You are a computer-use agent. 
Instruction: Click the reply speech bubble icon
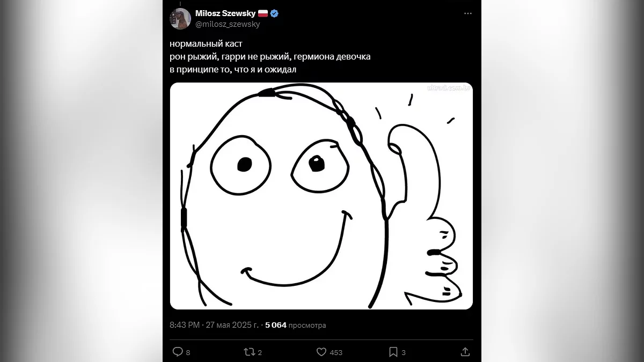(178, 352)
